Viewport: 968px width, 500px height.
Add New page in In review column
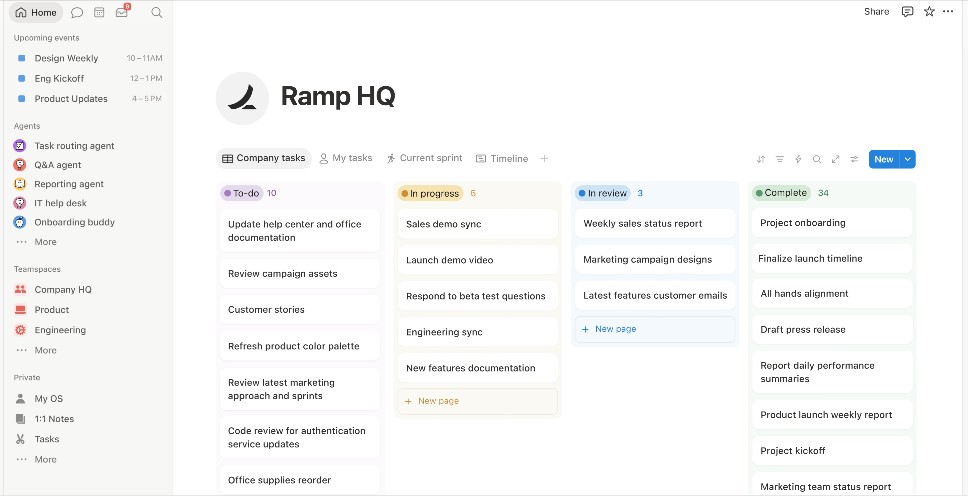[655, 330]
